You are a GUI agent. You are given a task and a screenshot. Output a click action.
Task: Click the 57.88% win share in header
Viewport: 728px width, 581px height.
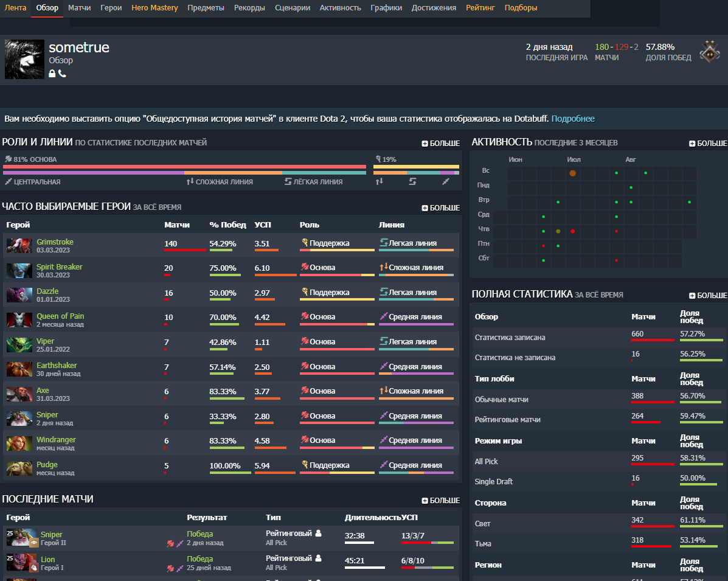pyautogui.click(x=660, y=47)
